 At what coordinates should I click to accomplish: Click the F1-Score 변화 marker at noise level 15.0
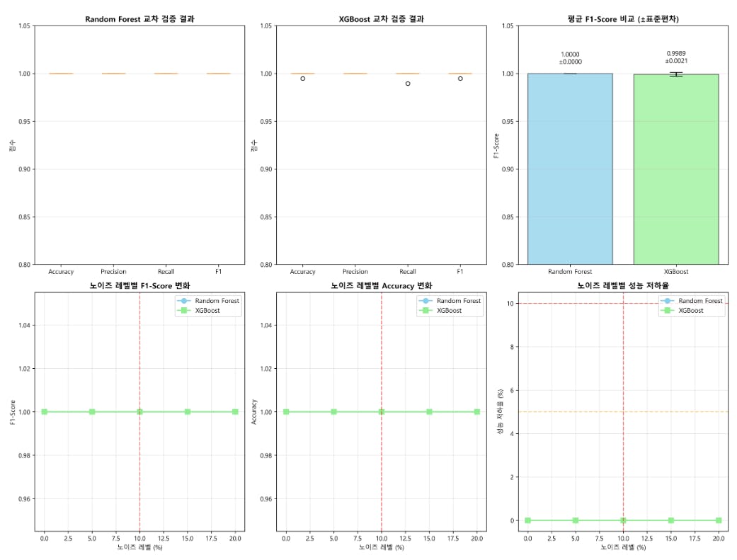pyautogui.click(x=188, y=412)
